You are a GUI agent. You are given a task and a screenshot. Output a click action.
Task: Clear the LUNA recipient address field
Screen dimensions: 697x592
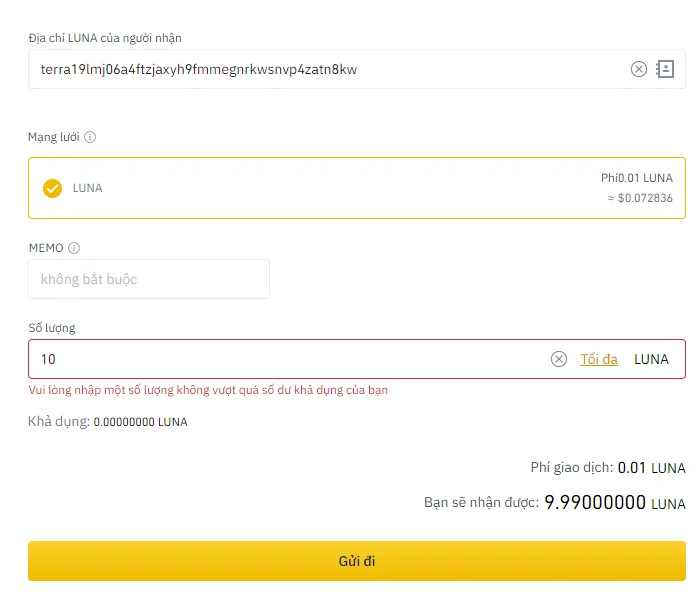(x=639, y=69)
